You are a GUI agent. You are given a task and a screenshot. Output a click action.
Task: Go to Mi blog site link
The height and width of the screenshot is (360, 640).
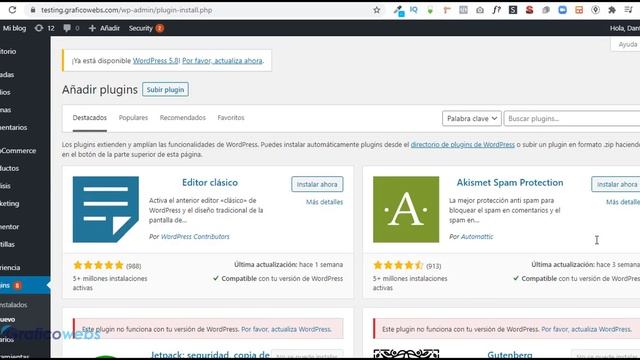(14, 28)
